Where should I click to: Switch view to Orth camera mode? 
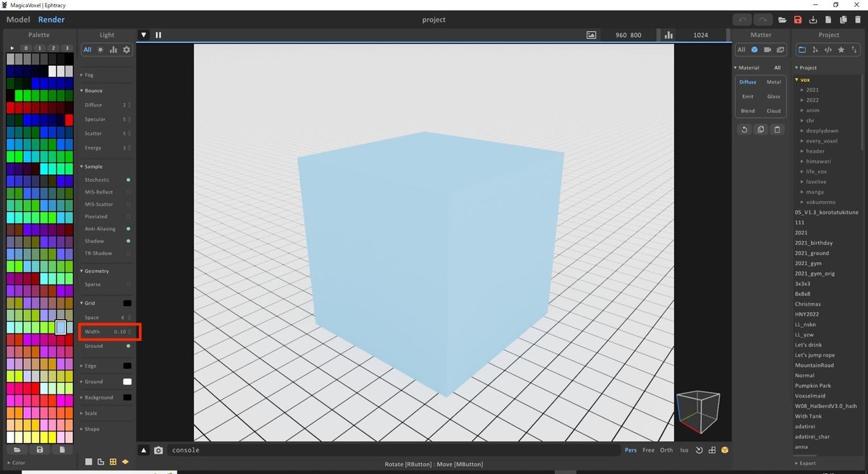(x=666, y=450)
